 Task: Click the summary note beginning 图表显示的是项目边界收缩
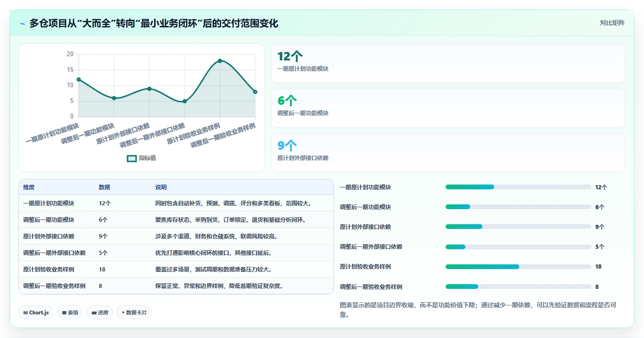coord(478,310)
